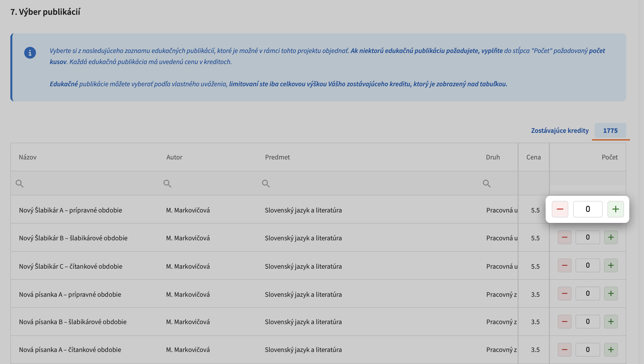Click the remaining credits value 1775

pyautogui.click(x=610, y=131)
